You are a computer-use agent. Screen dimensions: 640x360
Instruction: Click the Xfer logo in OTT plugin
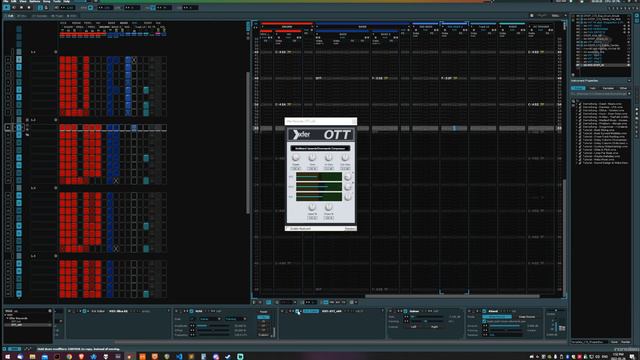301,135
